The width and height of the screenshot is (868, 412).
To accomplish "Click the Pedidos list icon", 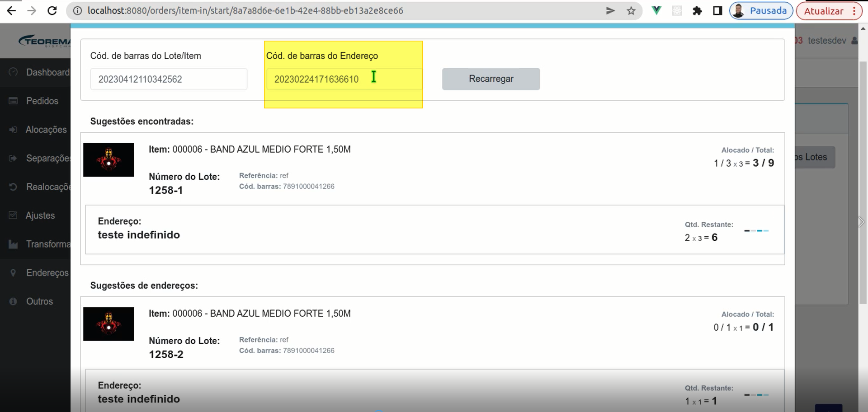I will [13, 101].
